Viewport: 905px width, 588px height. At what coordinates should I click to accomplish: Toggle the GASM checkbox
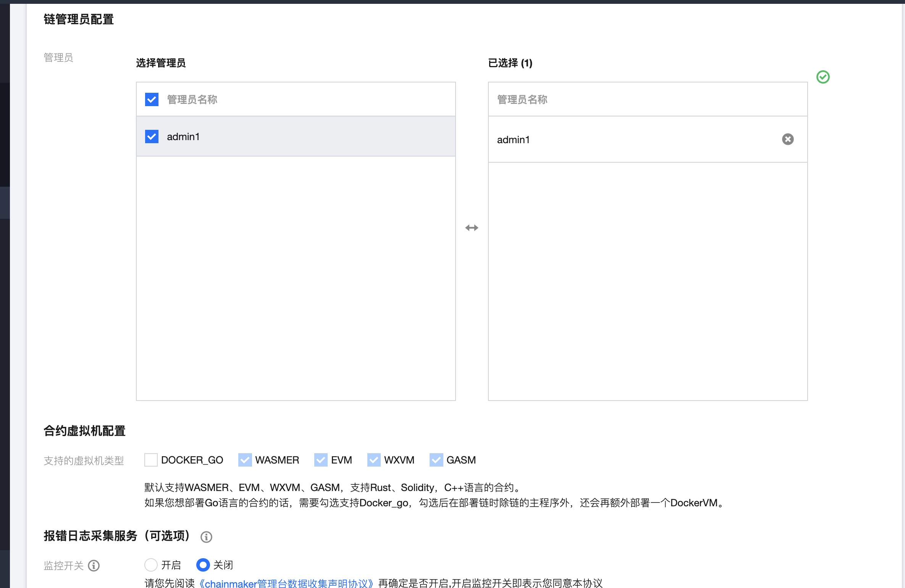(x=436, y=460)
